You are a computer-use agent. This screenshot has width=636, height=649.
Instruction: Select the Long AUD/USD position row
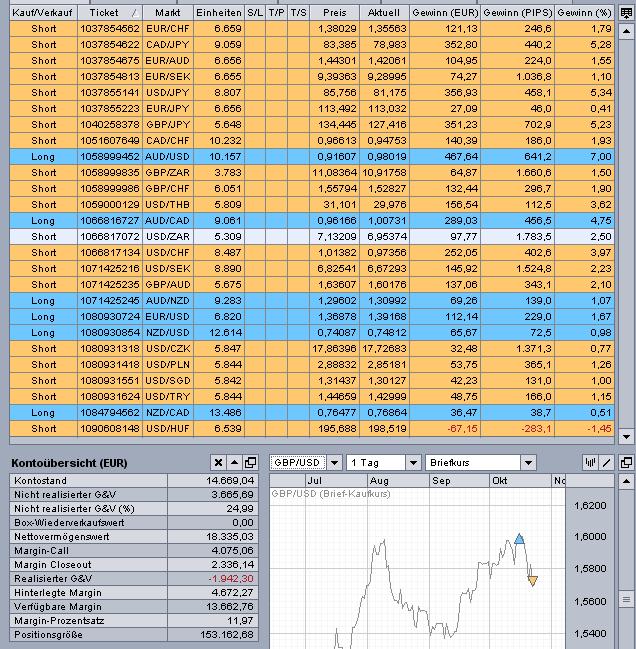point(300,156)
